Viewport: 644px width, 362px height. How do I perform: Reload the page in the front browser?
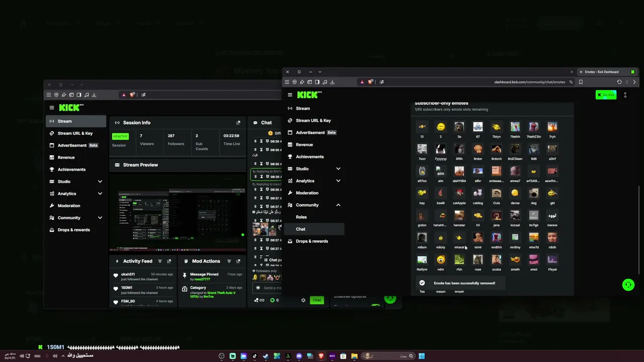pyautogui.click(x=619, y=82)
